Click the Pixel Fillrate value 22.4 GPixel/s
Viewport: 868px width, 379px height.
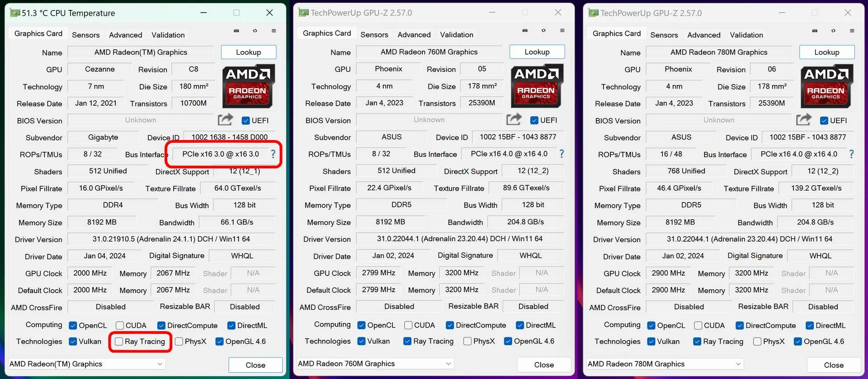(389, 187)
